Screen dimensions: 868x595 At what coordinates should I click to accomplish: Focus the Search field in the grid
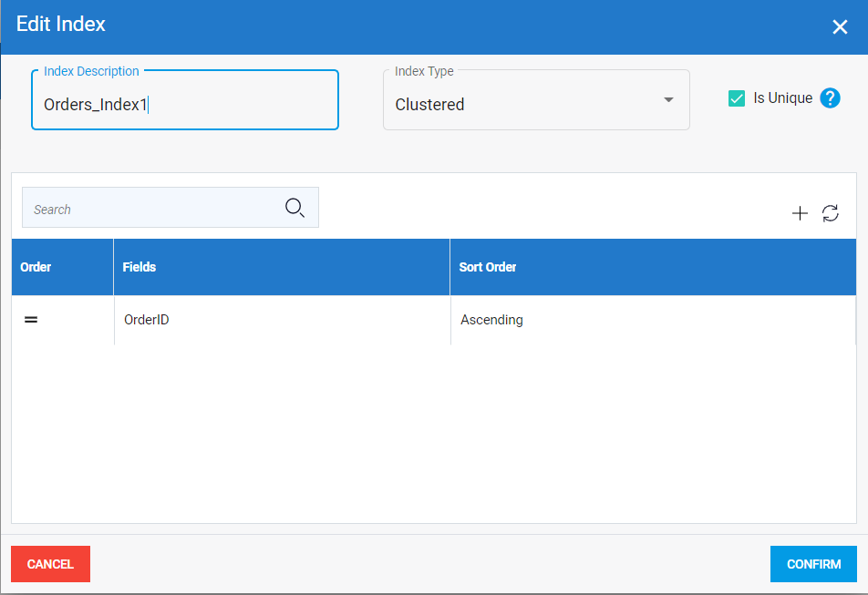click(150, 209)
